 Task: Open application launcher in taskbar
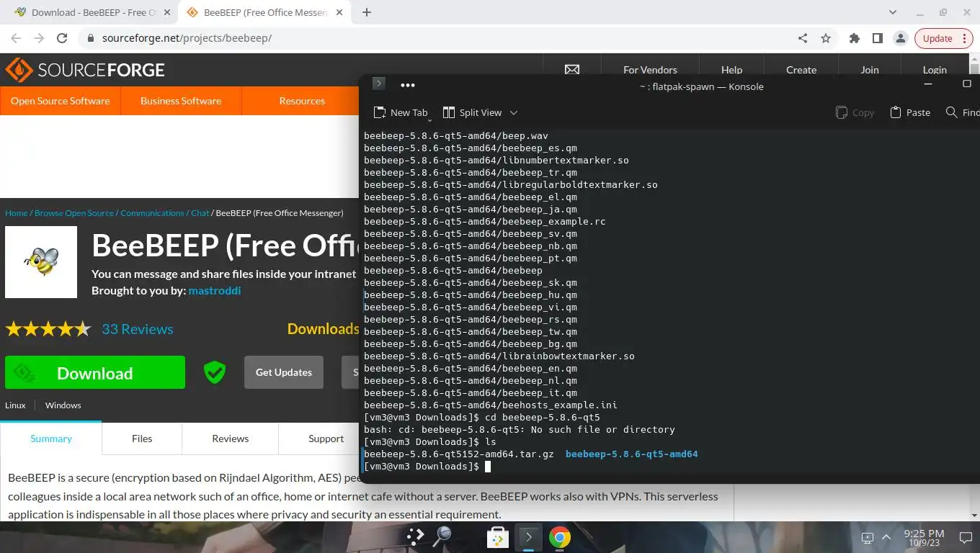pyautogui.click(x=415, y=536)
